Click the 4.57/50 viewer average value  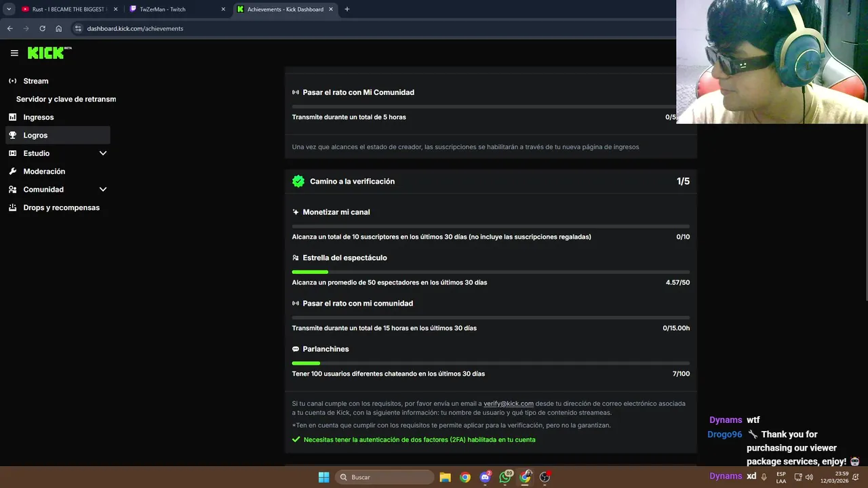677,283
